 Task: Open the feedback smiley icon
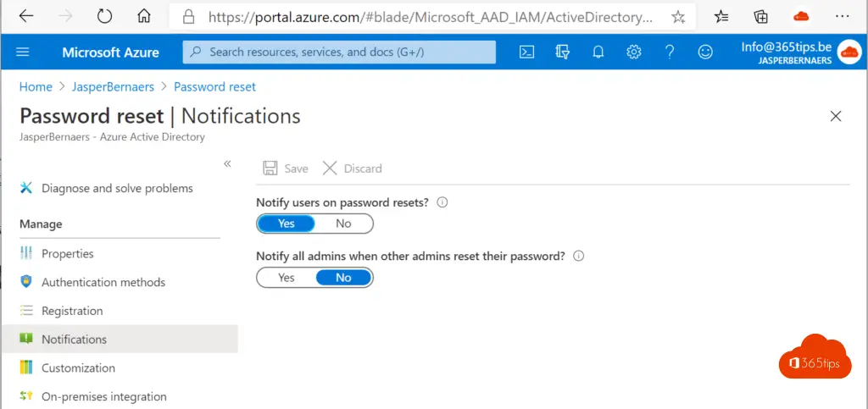coord(705,52)
